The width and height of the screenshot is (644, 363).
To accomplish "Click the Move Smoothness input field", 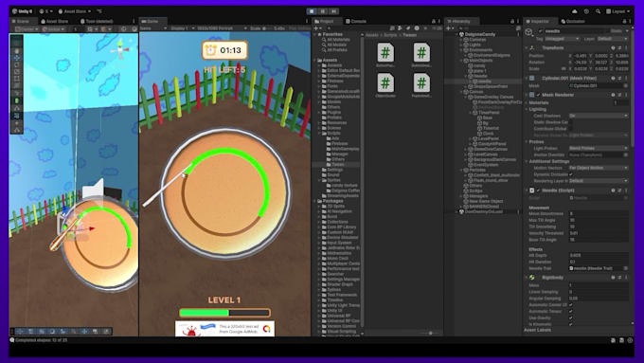I will 599,214.
